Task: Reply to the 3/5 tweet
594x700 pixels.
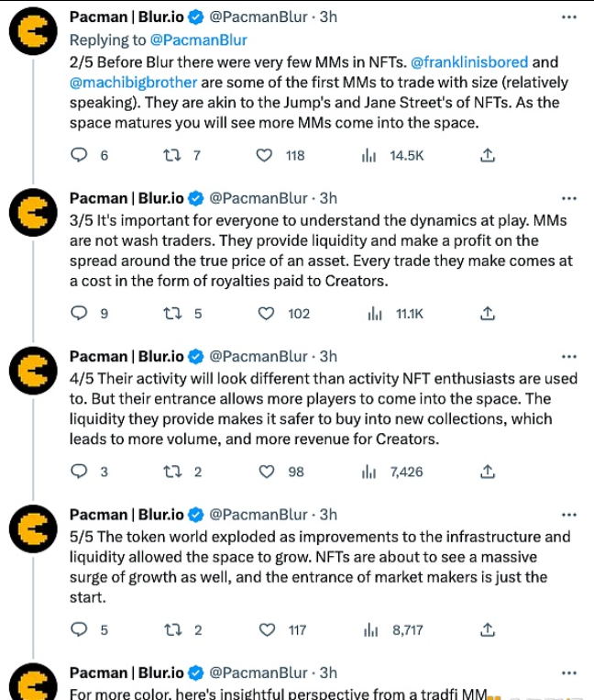Action: [81, 313]
